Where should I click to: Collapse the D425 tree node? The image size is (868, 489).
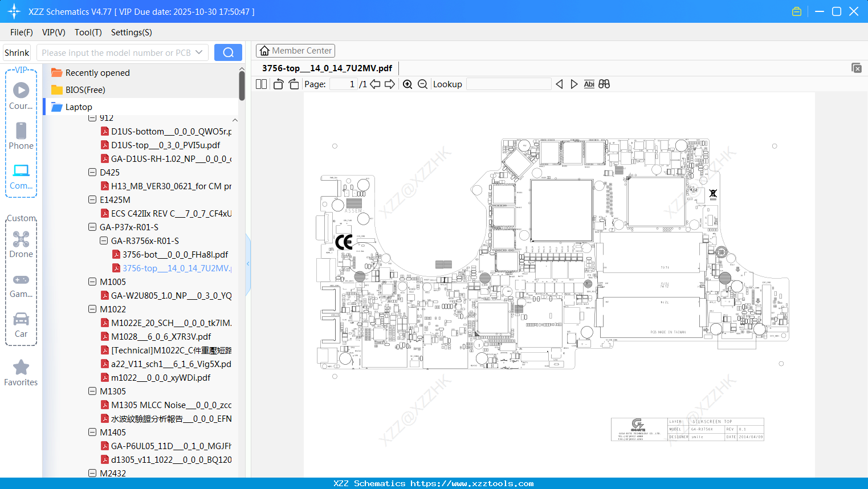pos(92,172)
